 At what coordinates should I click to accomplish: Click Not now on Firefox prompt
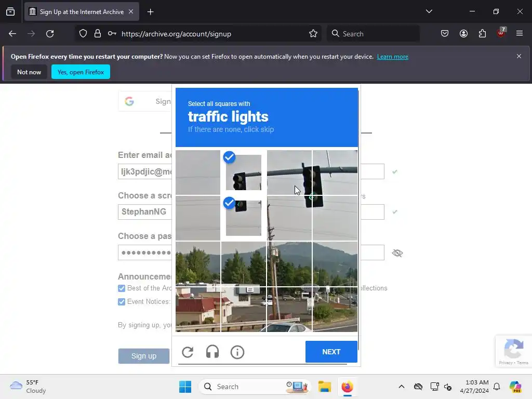coord(29,72)
